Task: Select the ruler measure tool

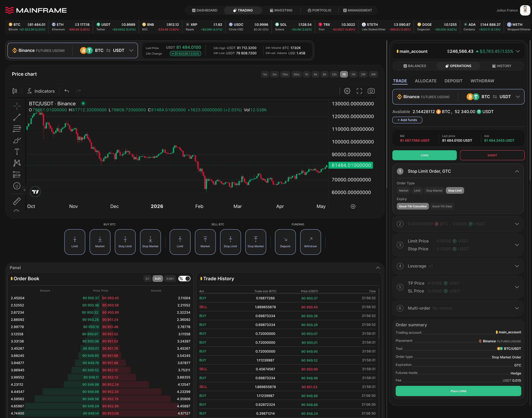Action: (x=17, y=201)
